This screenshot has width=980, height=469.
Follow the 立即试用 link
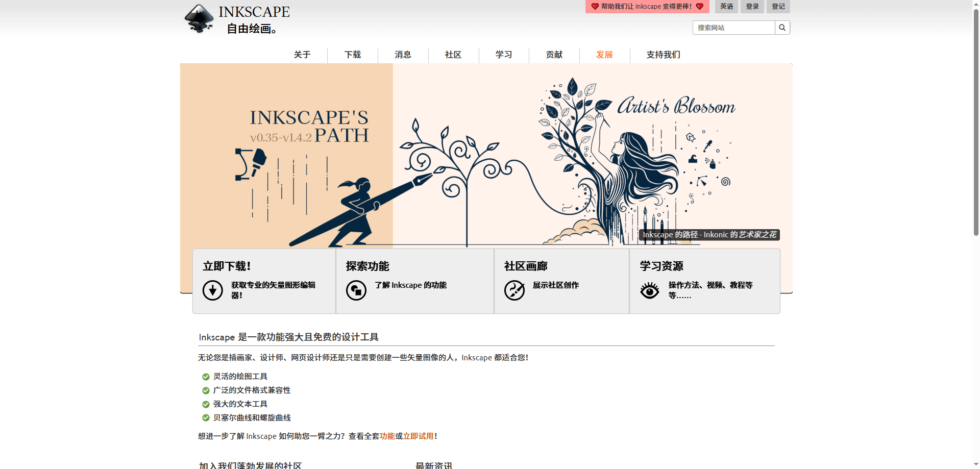[x=418, y=436]
